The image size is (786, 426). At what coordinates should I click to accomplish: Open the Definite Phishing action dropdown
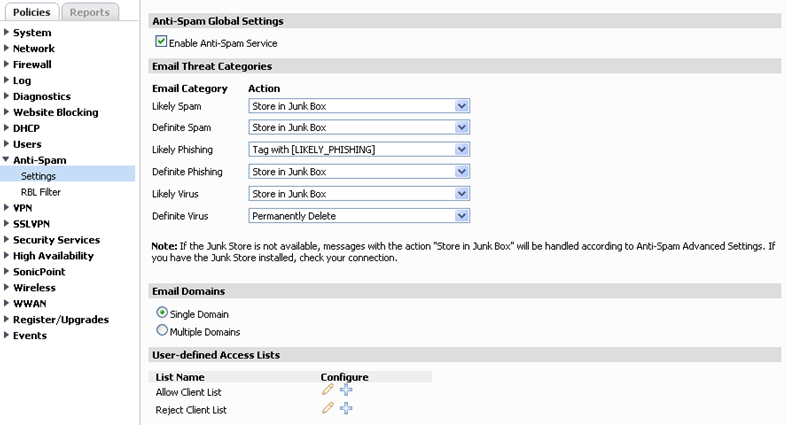coord(359,171)
